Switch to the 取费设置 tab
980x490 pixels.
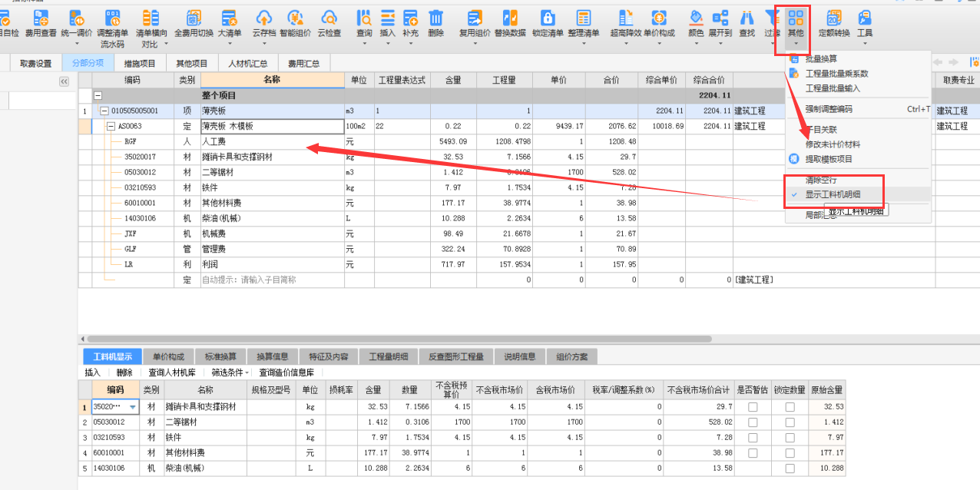coord(36,64)
